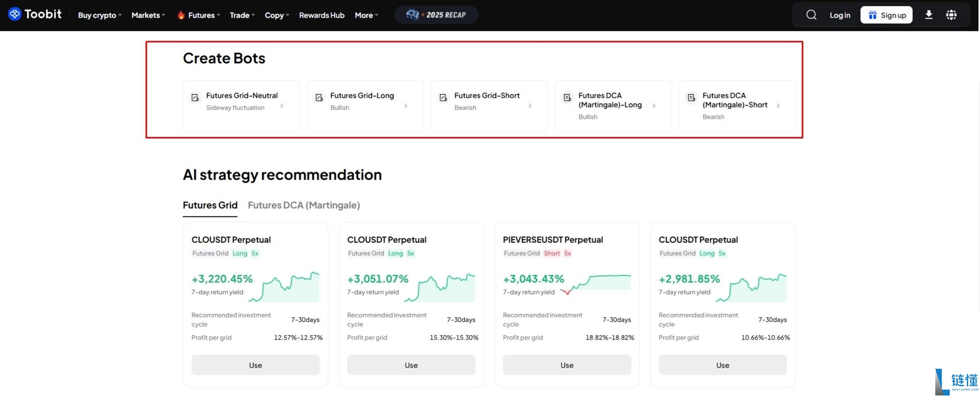Screen dimensions: 980x396
Task: Click the +2,981.85% yield chart
Action: (751, 287)
